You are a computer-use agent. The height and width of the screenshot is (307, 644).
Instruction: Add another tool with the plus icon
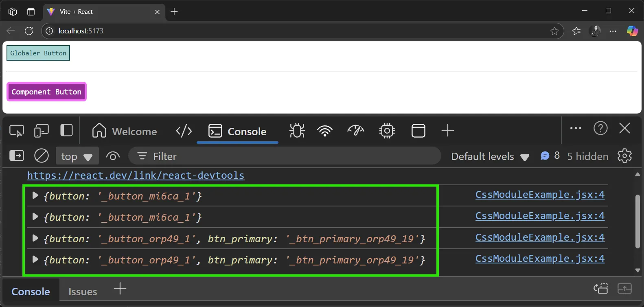coord(448,131)
